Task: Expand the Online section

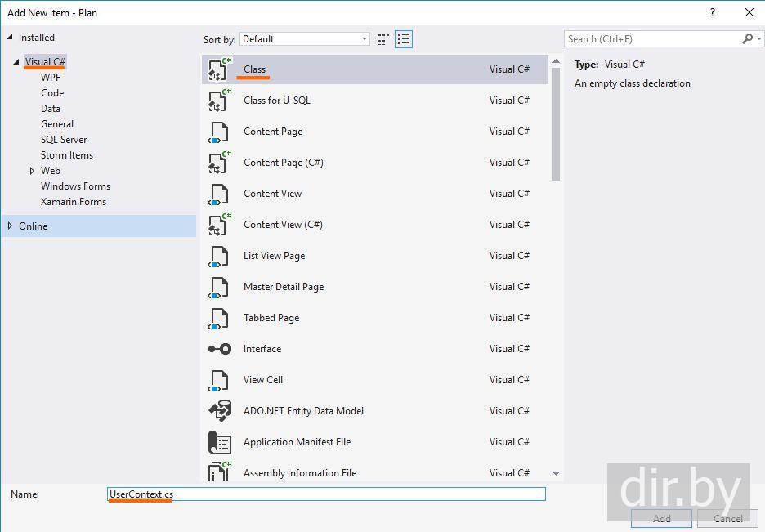Action: [10, 226]
